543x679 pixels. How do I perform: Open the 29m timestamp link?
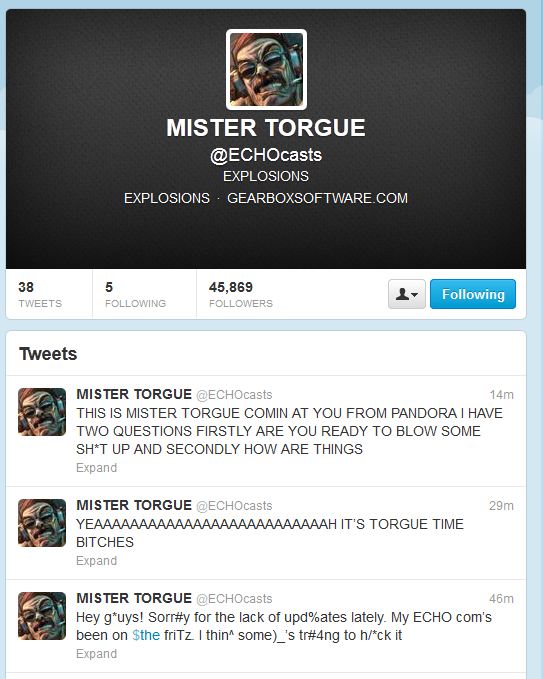point(501,506)
